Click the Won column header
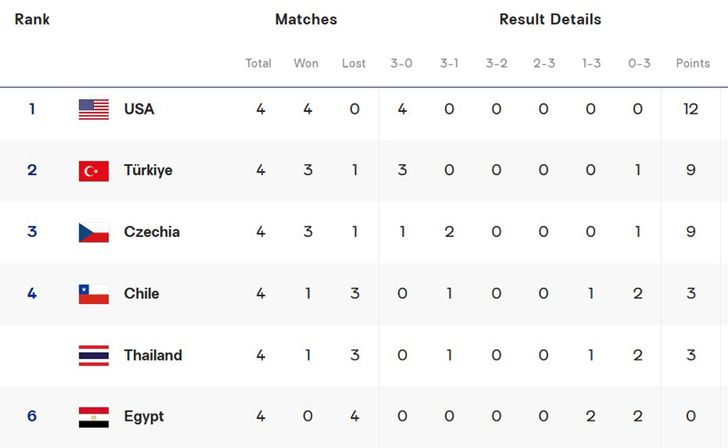This screenshot has width=728, height=448. (306, 63)
